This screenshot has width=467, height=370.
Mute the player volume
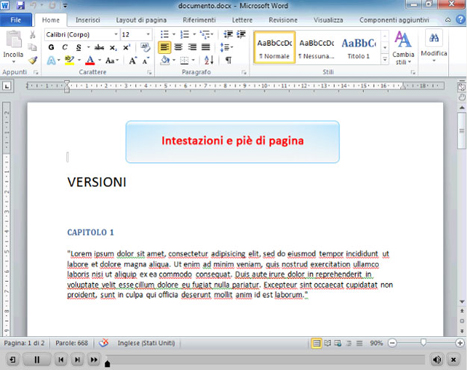[x=436, y=360]
